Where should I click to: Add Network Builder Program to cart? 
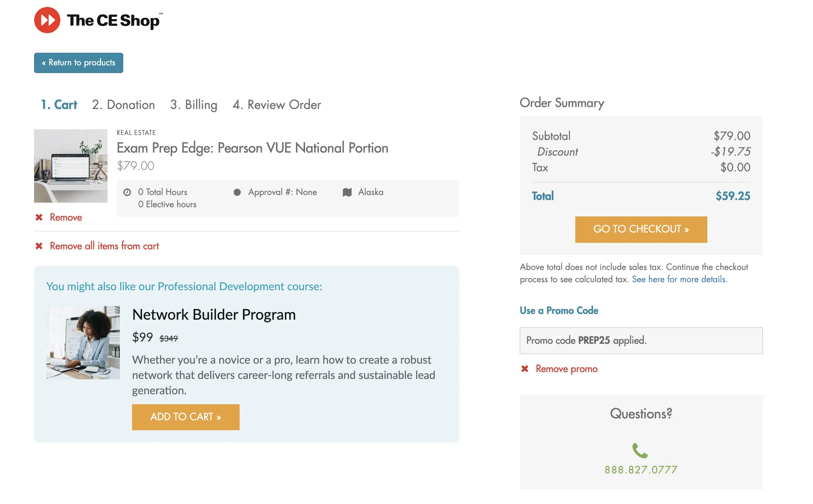[186, 417]
